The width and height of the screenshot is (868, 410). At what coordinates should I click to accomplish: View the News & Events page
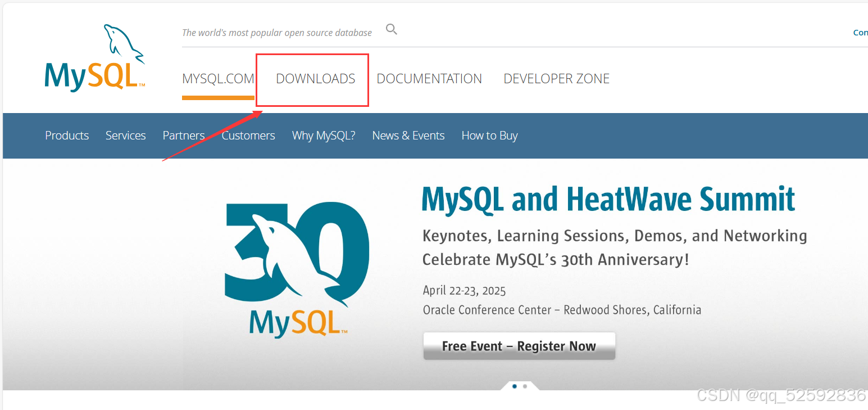coord(408,136)
